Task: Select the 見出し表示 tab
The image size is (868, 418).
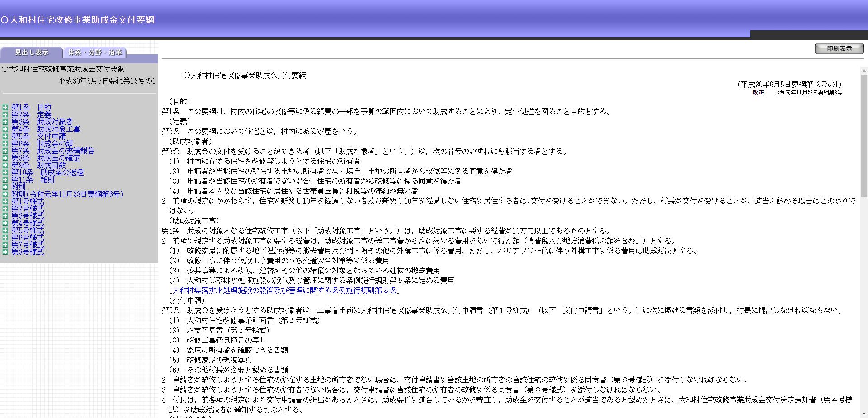Action: point(32,52)
